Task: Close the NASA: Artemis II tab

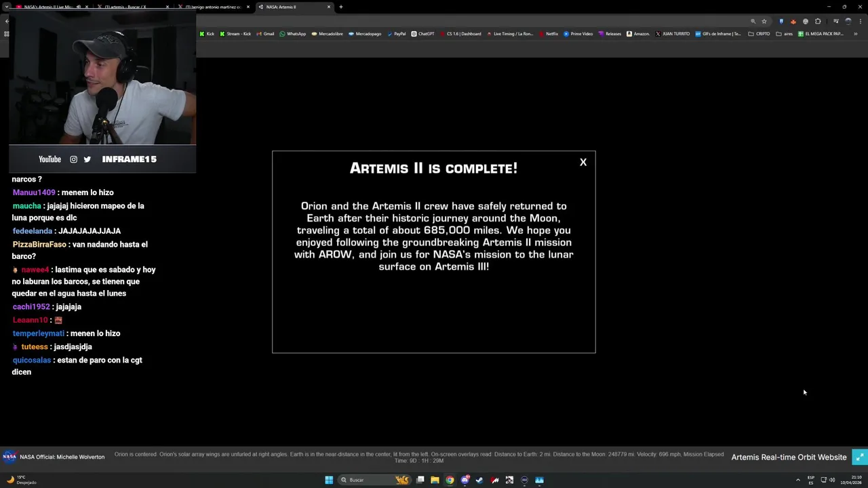Action: click(x=329, y=7)
